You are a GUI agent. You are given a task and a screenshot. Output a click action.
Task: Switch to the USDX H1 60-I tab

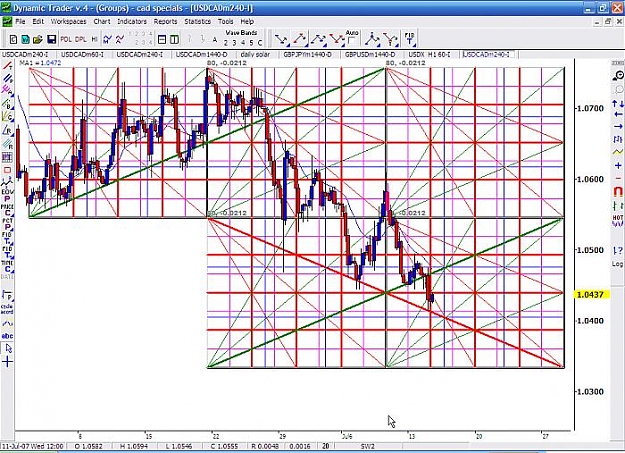pyautogui.click(x=429, y=54)
